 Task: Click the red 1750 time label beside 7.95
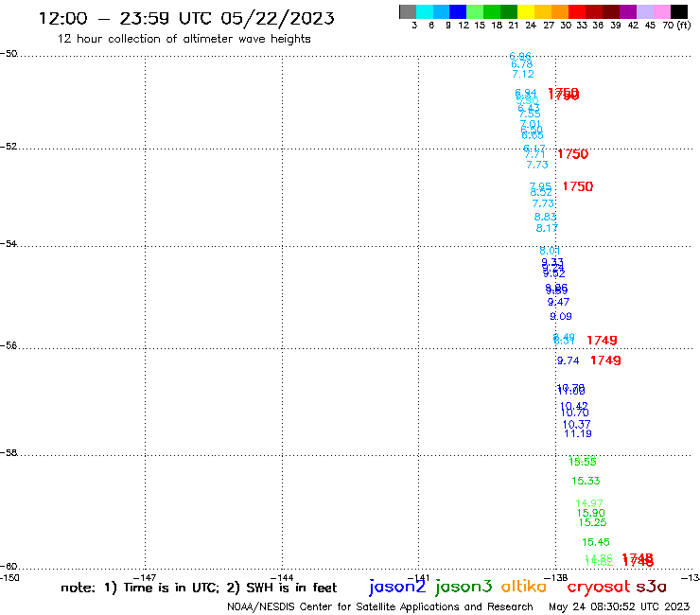578,186
